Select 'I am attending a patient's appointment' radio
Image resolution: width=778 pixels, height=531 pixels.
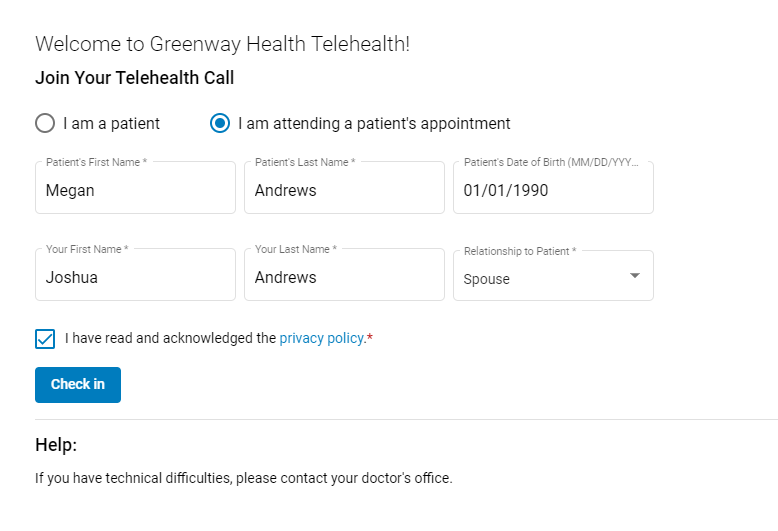(x=220, y=123)
